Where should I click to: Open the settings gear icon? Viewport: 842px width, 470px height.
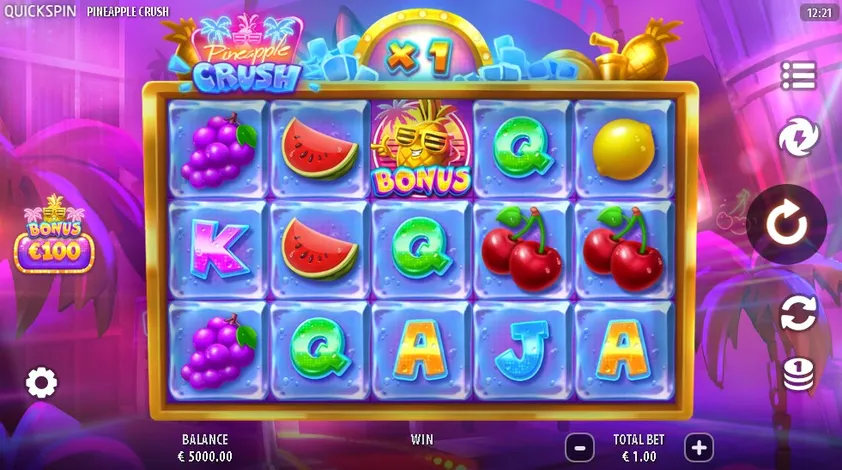click(x=41, y=383)
